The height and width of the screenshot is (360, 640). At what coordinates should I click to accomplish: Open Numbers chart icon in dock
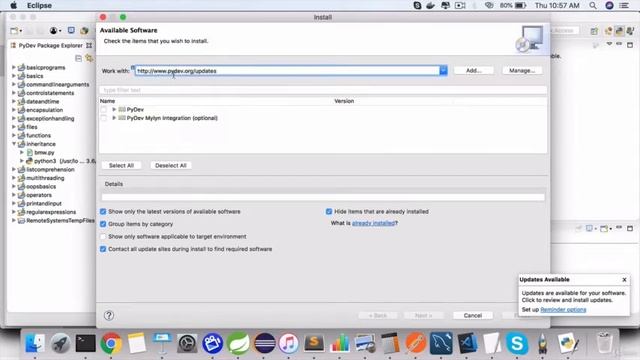point(340,343)
